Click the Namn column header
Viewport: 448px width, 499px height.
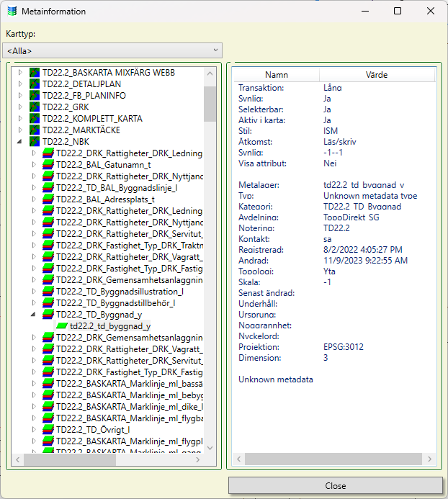[277, 75]
